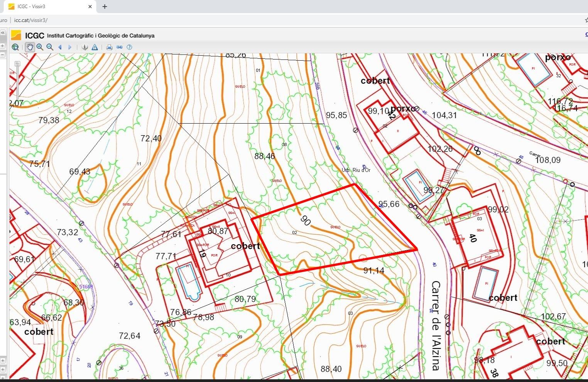Click the warning triangle icon
Viewport: 588px width, 382px height.
click(x=95, y=47)
